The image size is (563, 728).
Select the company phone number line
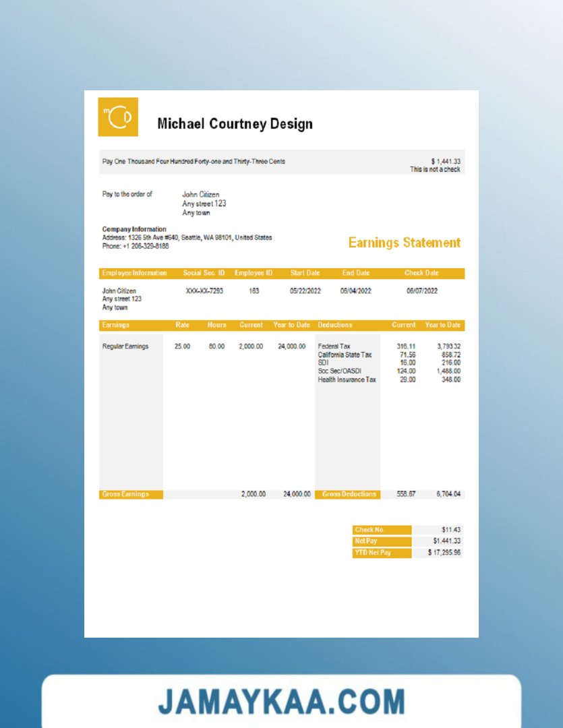[136, 246]
